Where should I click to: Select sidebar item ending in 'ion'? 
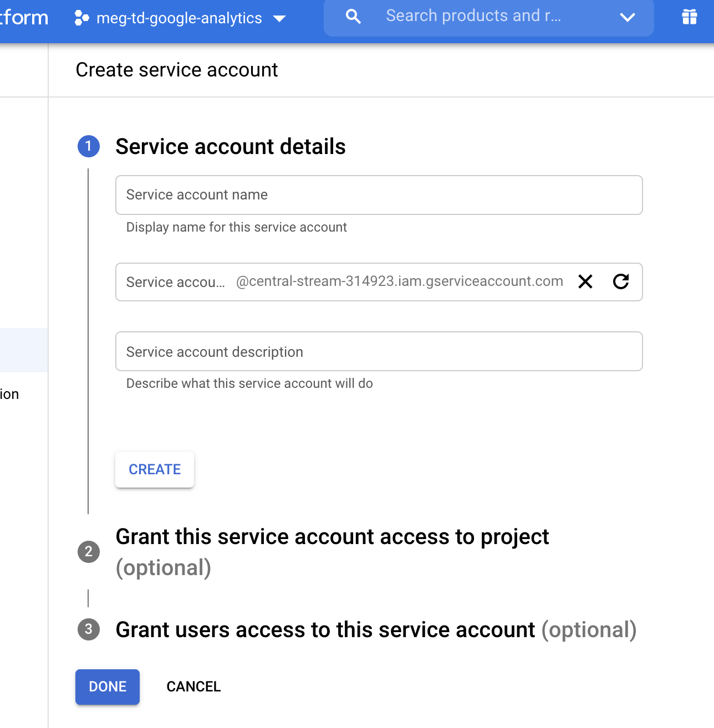(x=10, y=394)
